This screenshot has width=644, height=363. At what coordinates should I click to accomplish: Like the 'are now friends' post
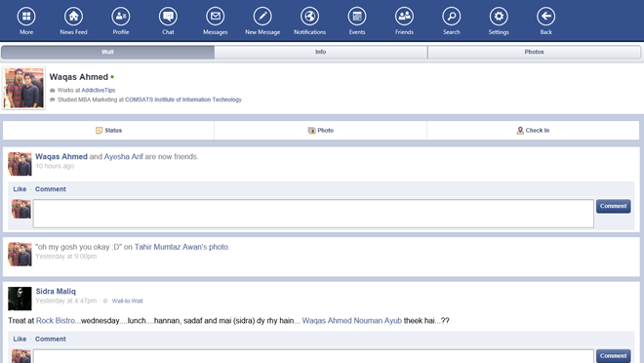[20, 189]
